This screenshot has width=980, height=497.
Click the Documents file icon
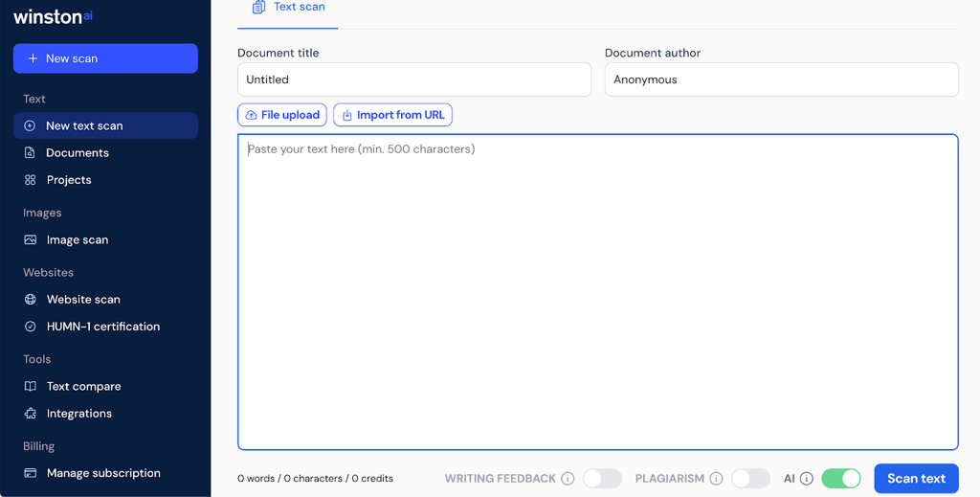point(30,152)
